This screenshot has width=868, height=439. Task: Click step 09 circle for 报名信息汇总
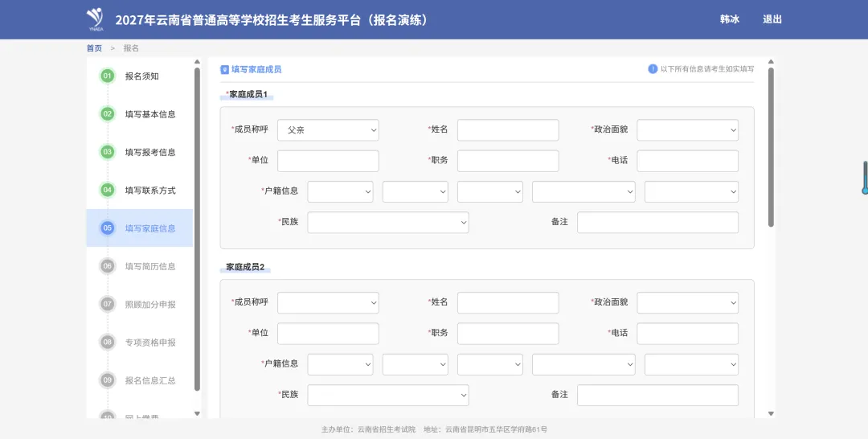click(108, 380)
